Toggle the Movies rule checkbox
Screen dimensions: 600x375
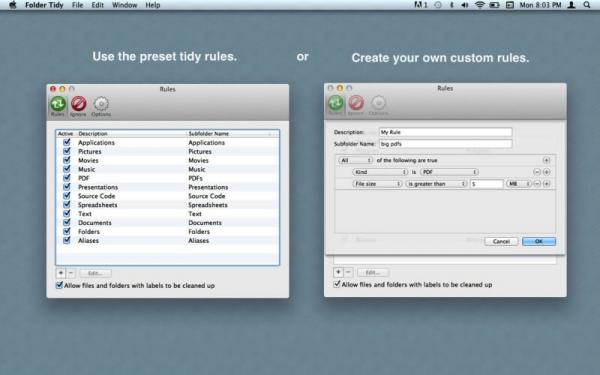tap(67, 160)
